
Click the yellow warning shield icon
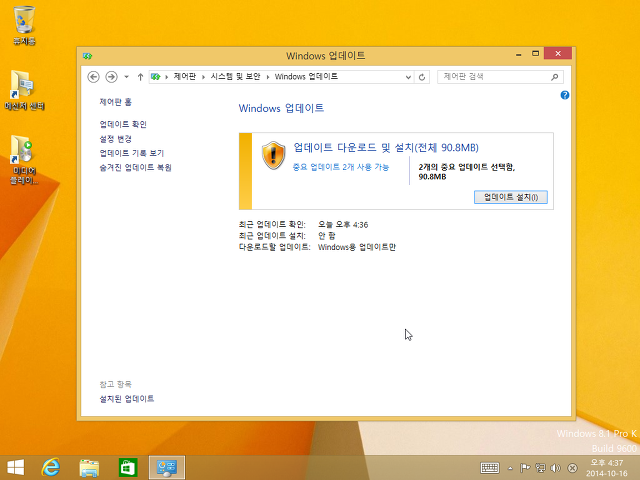(273, 155)
